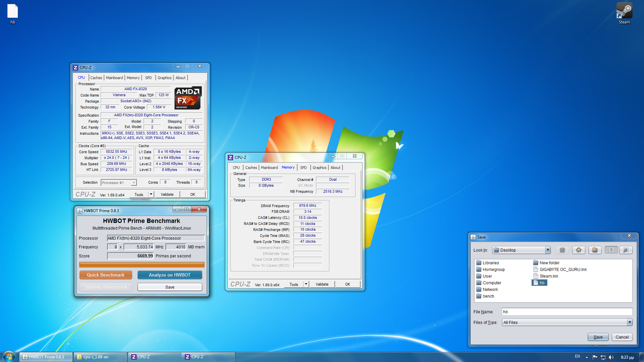The width and height of the screenshot is (644, 362).
Task: Click the CPU-Z taskbar button beside cpu-z_1.69-en
Action: coord(154,357)
